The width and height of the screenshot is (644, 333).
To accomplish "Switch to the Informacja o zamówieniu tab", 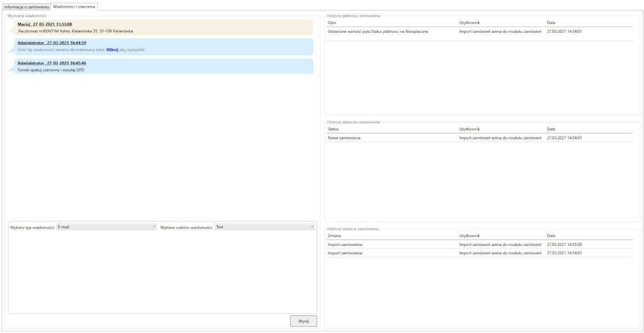I will 26,6.
